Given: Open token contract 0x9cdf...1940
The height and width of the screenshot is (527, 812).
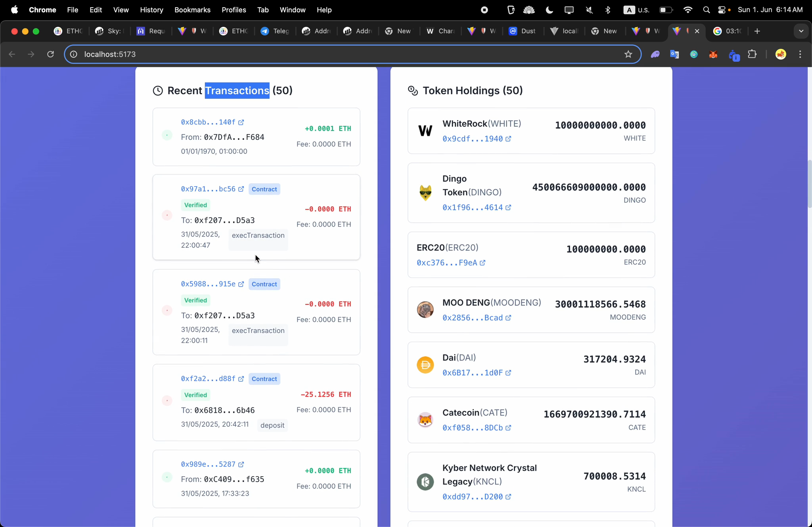Looking at the screenshot, I should click(x=473, y=139).
